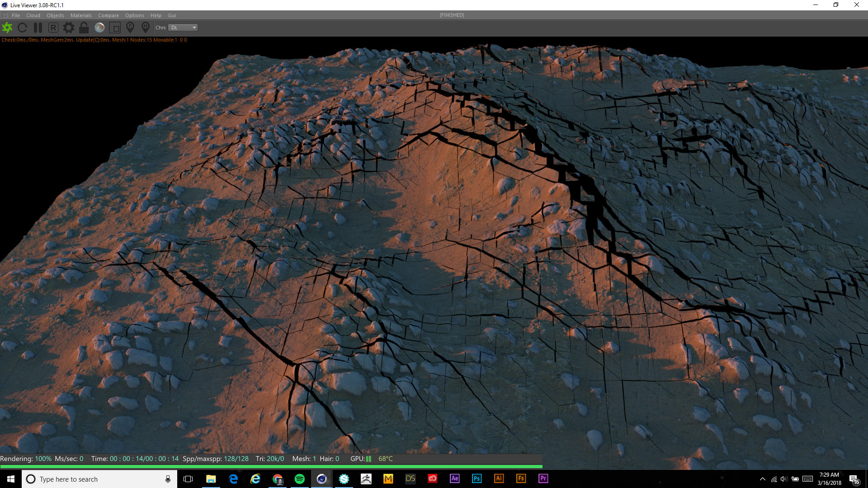Select the pick focus (F) pin
Image resolution: width=868 pixels, height=488 pixels.
[130, 28]
